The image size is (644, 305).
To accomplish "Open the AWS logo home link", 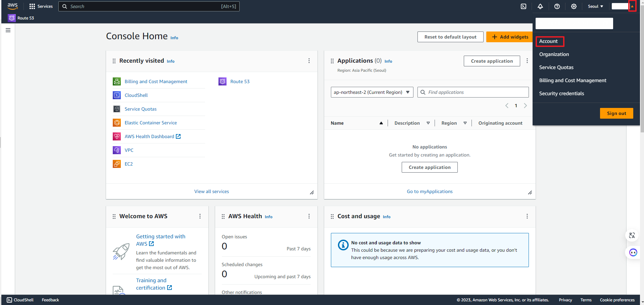I will [12, 6].
